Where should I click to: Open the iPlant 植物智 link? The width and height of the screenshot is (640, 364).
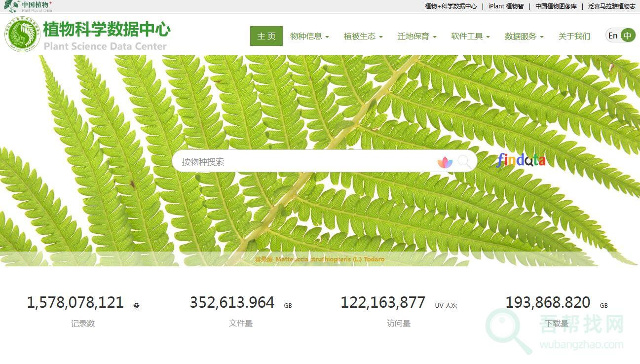(x=506, y=6)
